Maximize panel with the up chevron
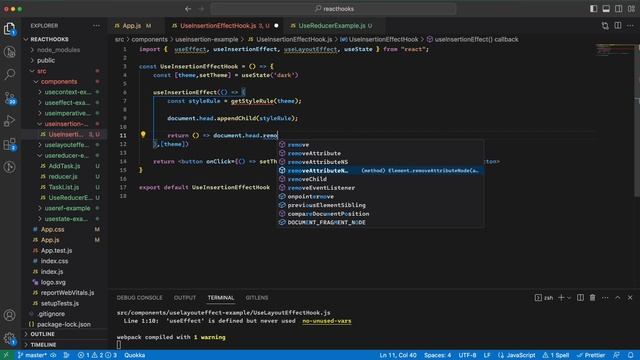Screen dimensions: 640x360 point(618,298)
